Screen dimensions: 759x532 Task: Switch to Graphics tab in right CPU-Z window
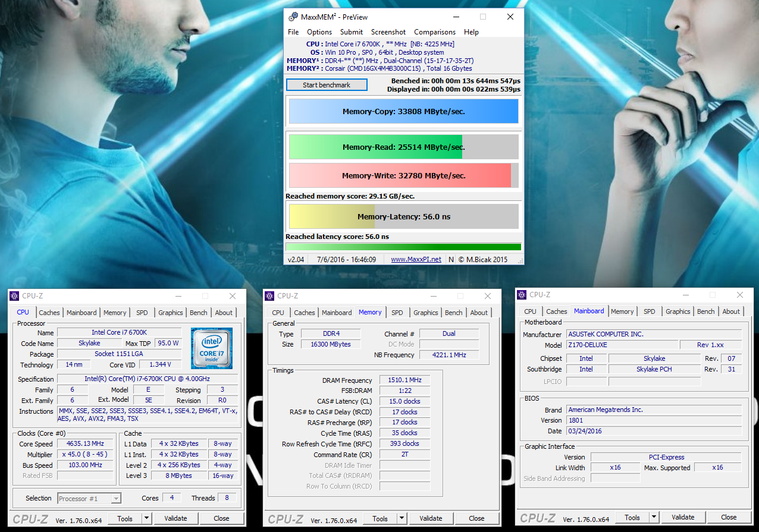click(678, 311)
